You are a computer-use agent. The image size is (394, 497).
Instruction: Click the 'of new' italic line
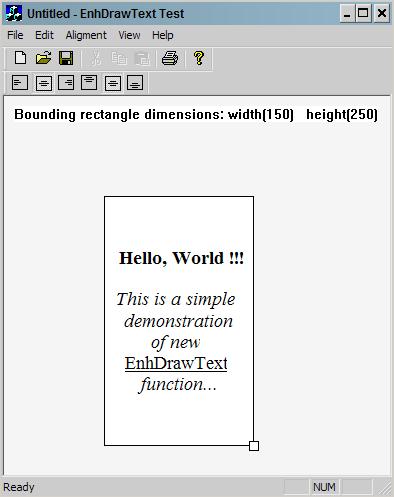(175, 342)
